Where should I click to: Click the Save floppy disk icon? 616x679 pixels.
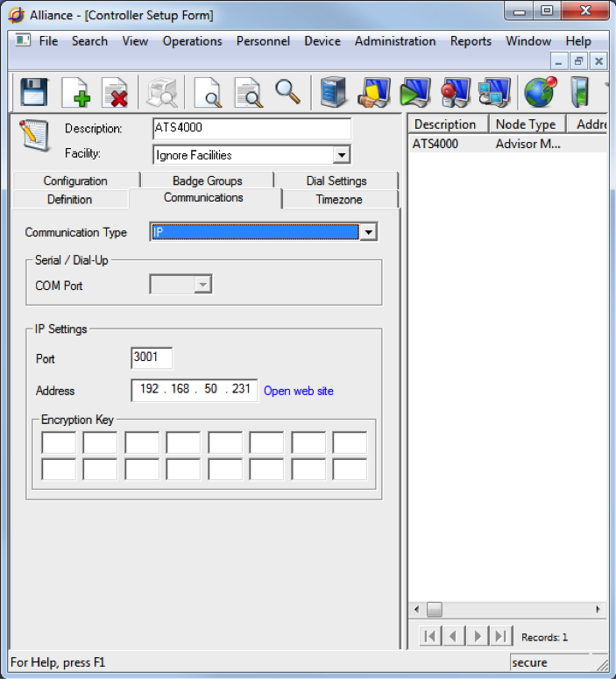[x=34, y=91]
